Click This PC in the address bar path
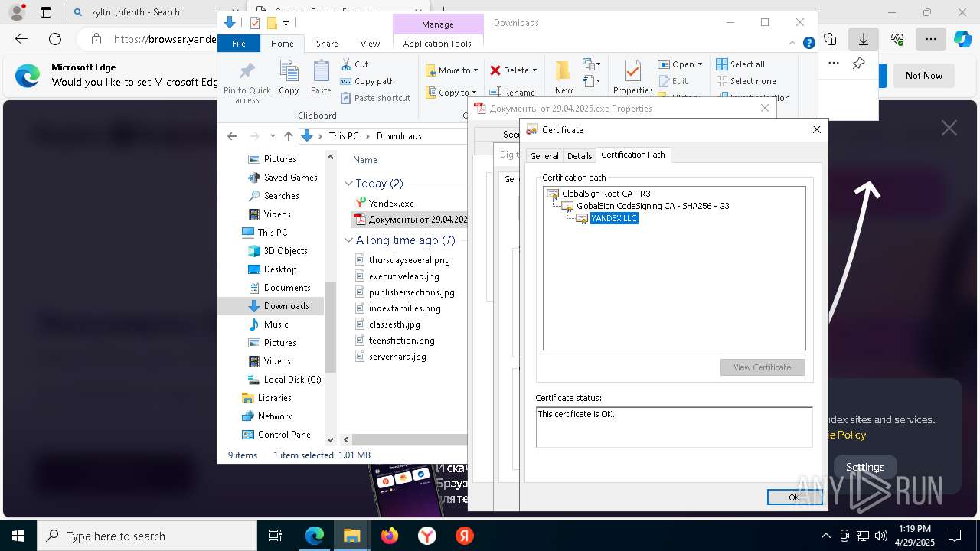 (344, 136)
